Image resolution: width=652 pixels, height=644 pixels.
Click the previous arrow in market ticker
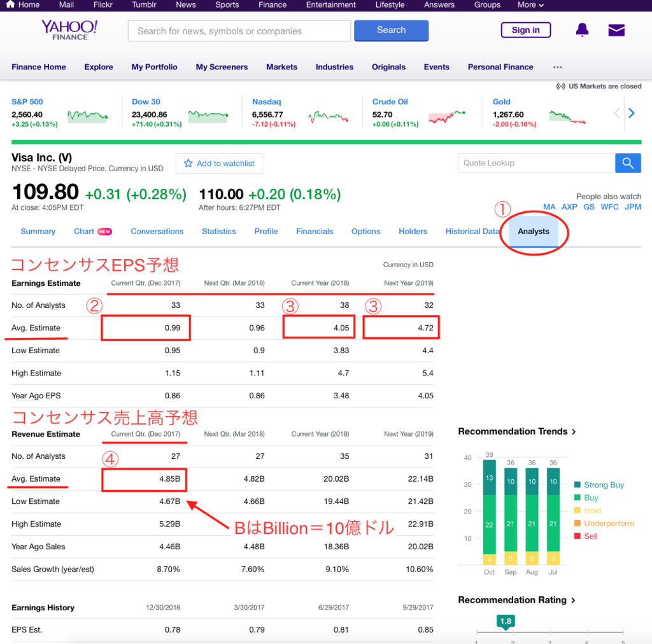pyautogui.click(x=616, y=113)
